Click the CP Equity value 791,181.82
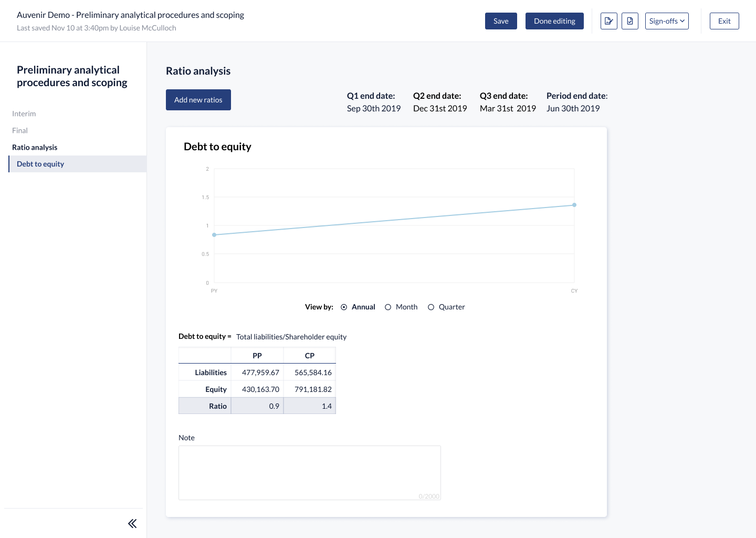This screenshot has width=756, height=538. [x=313, y=389]
